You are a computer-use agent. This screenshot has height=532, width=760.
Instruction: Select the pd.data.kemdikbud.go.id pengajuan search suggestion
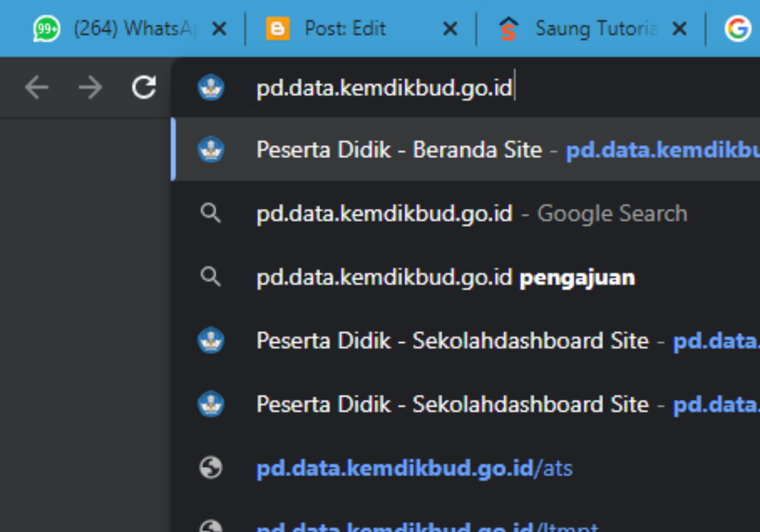pos(466,277)
